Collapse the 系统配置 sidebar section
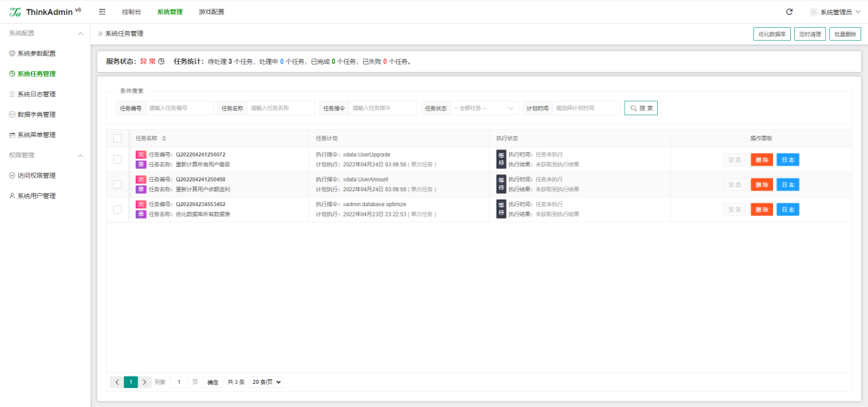This screenshot has height=407, width=868. [x=80, y=33]
